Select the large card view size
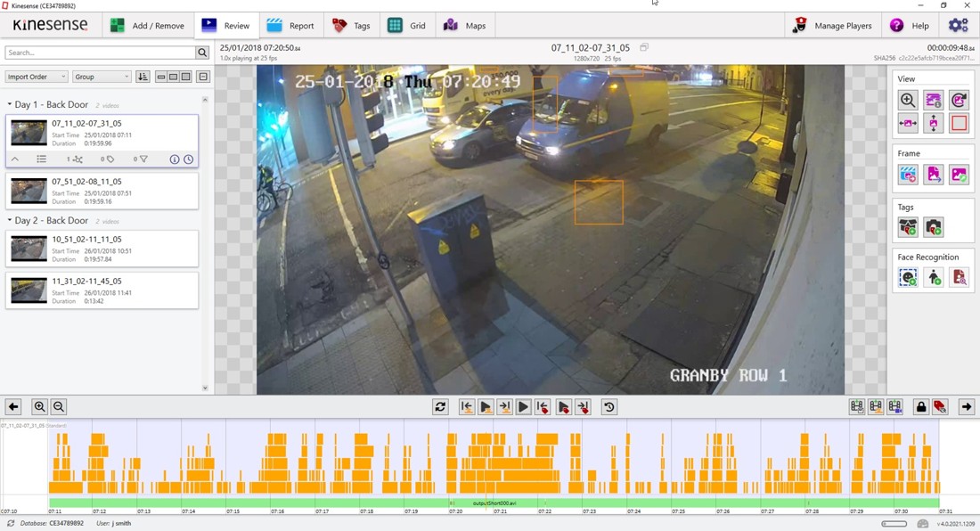The height and width of the screenshot is (531, 980). tap(185, 77)
